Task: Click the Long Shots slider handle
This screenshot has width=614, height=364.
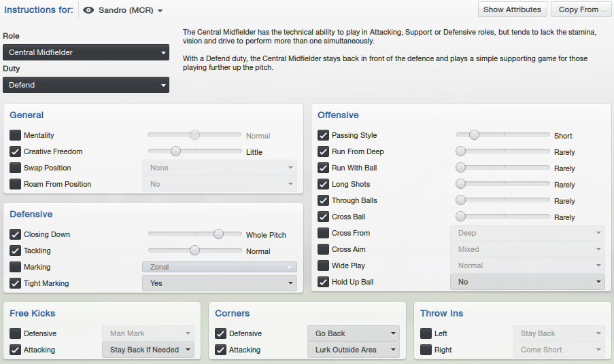Action: pos(460,183)
